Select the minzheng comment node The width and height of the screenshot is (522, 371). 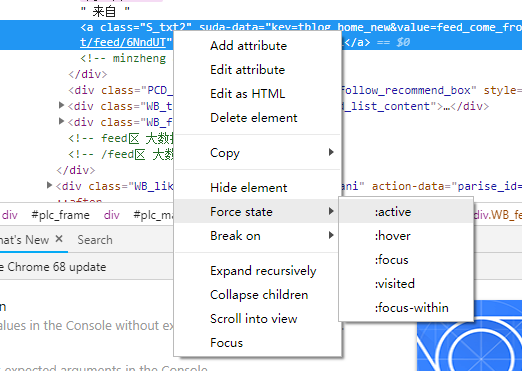(123, 58)
